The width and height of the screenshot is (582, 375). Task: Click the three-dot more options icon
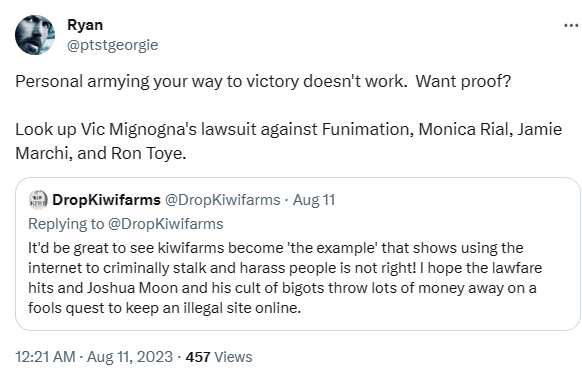point(571,25)
